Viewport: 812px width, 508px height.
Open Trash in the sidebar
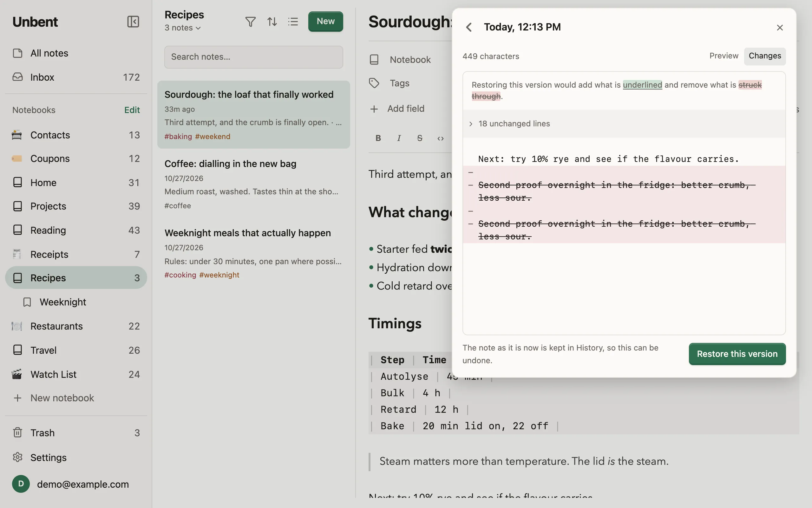click(76, 433)
